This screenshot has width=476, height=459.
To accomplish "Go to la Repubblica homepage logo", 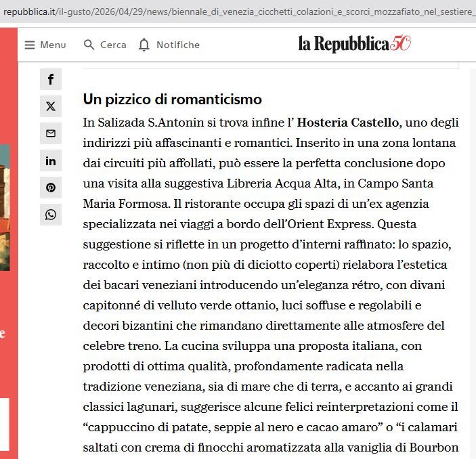I will (354, 43).
